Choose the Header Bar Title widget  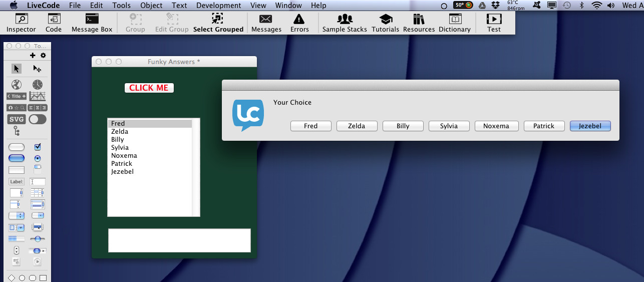tap(17, 96)
